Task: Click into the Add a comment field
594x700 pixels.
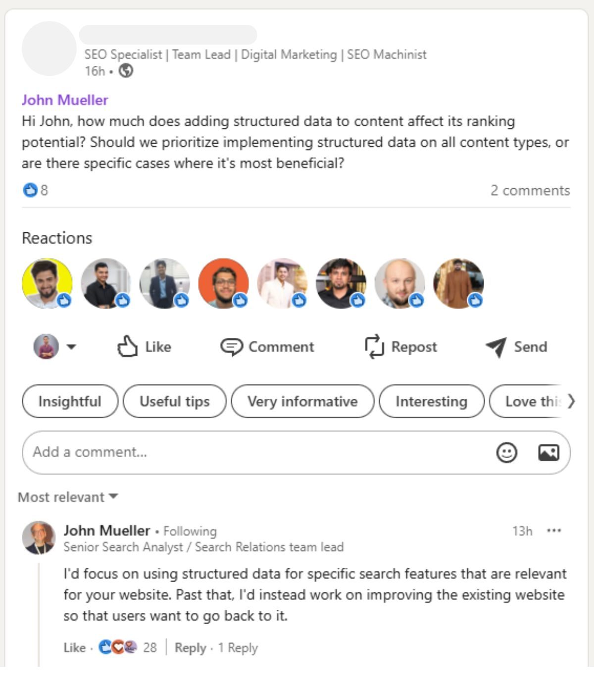Action: coord(247,452)
